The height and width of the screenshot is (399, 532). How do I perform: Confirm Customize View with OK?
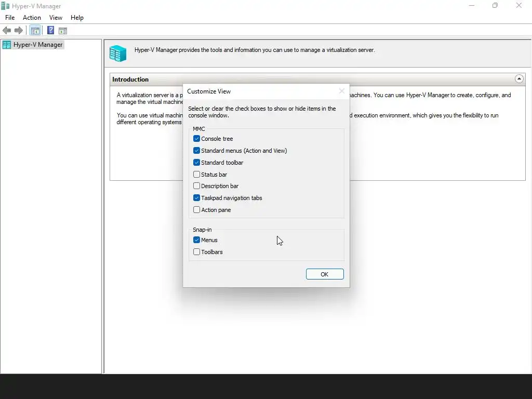(x=325, y=274)
